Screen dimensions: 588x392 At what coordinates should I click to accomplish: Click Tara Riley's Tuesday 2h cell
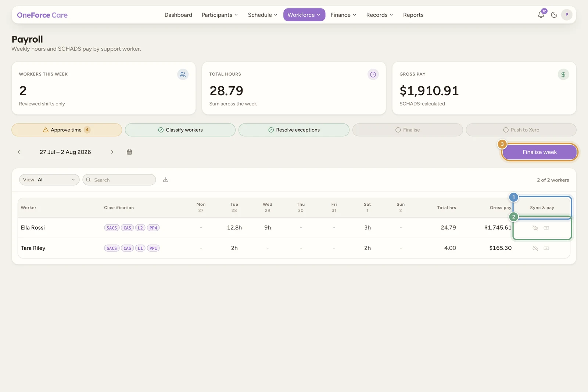(234, 248)
